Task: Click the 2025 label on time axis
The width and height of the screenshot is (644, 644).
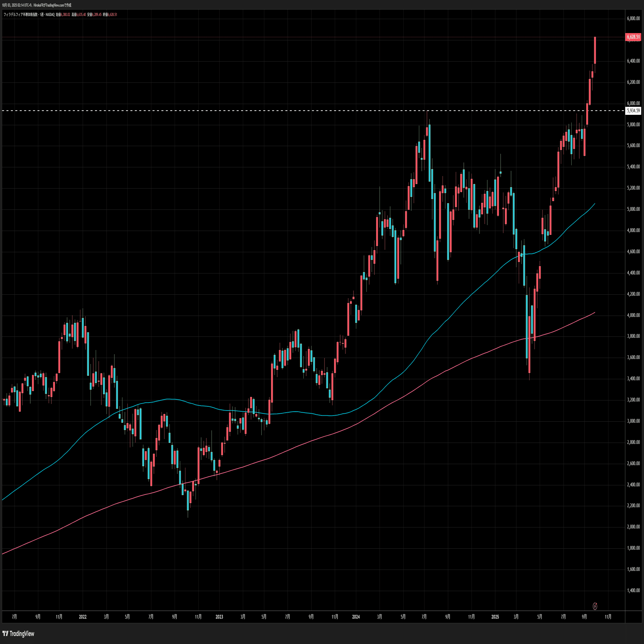Action: 495,617
